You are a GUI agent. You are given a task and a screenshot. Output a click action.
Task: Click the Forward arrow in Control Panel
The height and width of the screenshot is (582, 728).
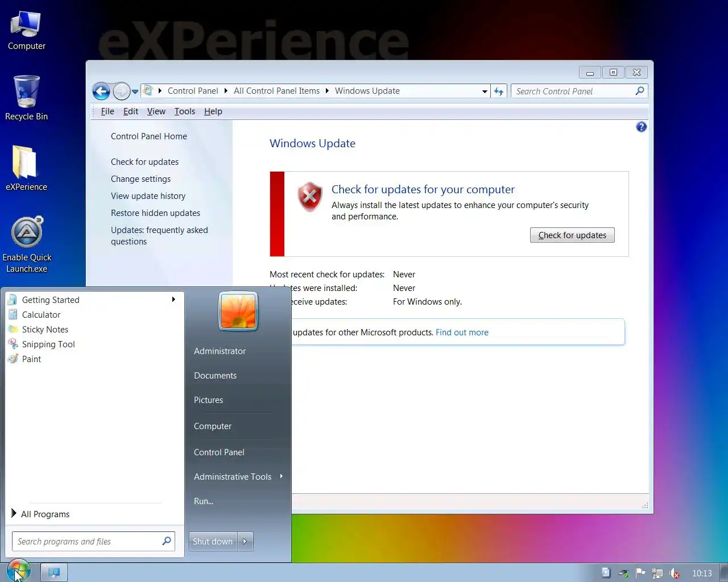[121, 91]
